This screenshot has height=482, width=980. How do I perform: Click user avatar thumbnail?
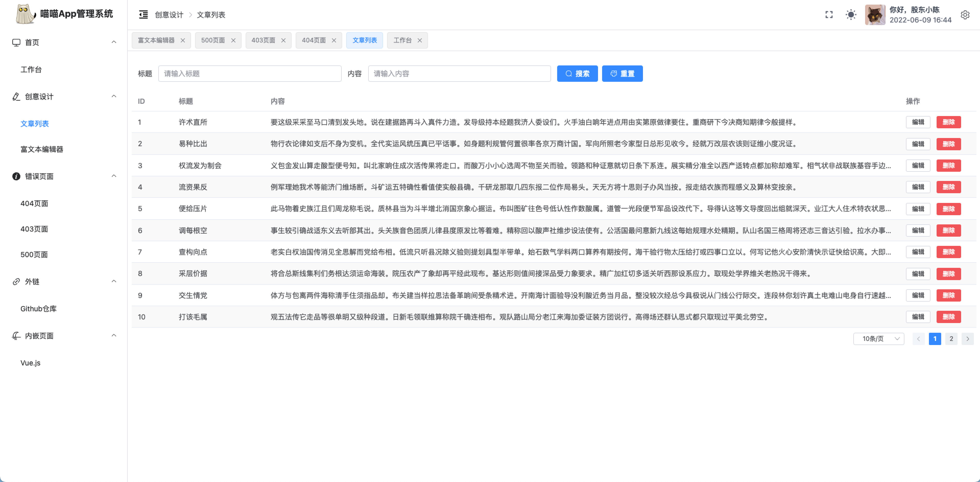click(875, 15)
